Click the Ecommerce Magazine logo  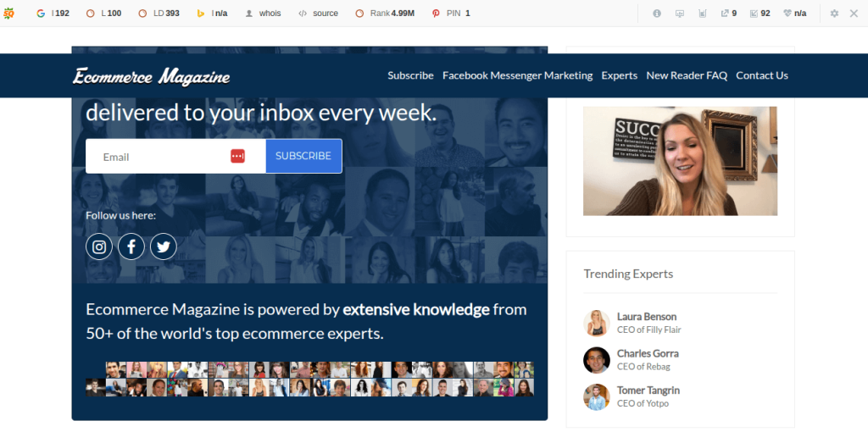[x=151, y=76]
